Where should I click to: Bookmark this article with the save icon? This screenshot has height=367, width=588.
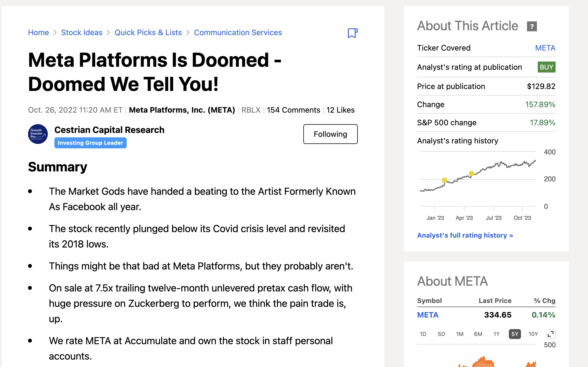point(353,33)
